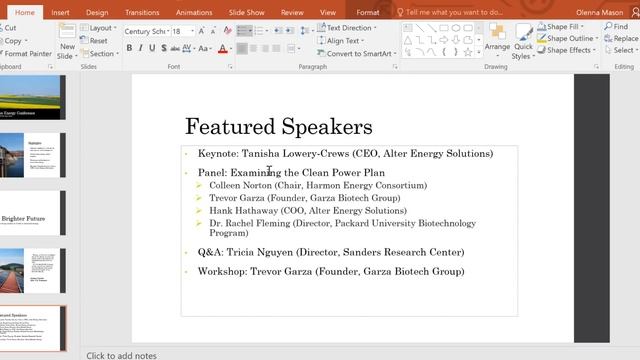Viewport: 640px width, 360px height.
Task: Align text right
Action: pyautogui.click(x=265, y=49)
